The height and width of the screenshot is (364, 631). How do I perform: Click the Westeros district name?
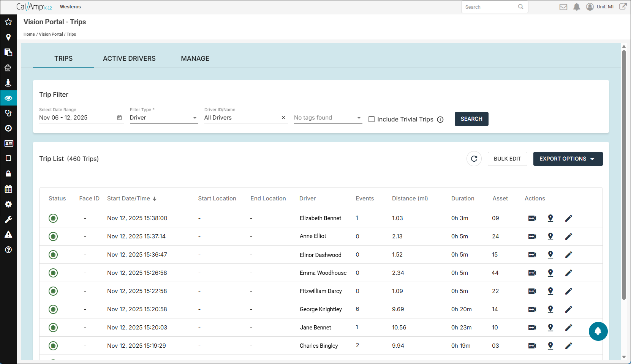point(70,7)
